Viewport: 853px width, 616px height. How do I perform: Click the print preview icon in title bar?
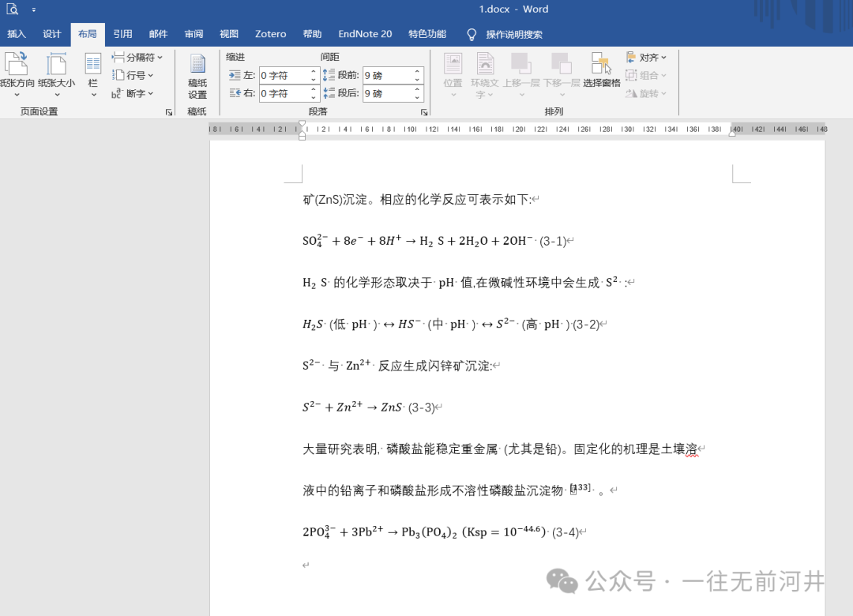[x=12, y=9]
